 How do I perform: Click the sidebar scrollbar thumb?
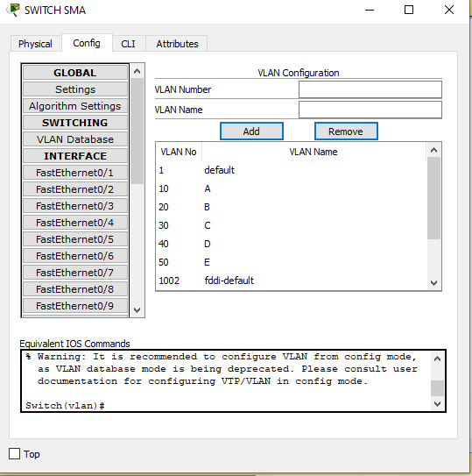click(x=137, y=131)
